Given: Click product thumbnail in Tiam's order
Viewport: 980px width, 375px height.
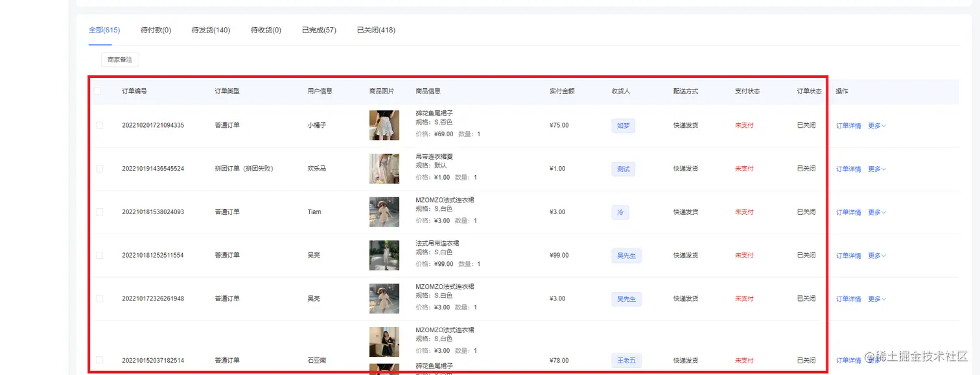Looking at the screenshot, I should [384, 212].
